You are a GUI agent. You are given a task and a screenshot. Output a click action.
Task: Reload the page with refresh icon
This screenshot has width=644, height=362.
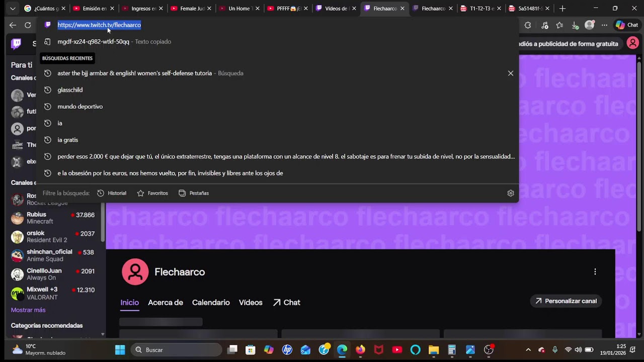tap(28, 25)
